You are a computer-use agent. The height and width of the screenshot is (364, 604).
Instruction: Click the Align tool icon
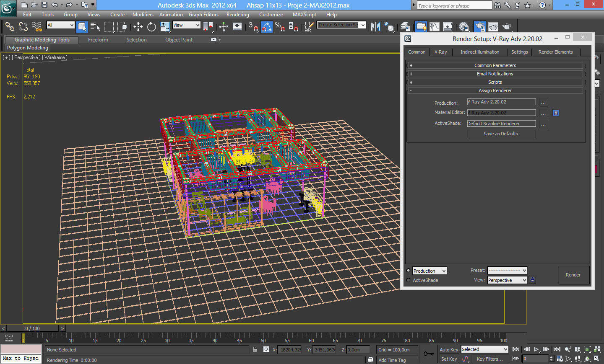389,27
